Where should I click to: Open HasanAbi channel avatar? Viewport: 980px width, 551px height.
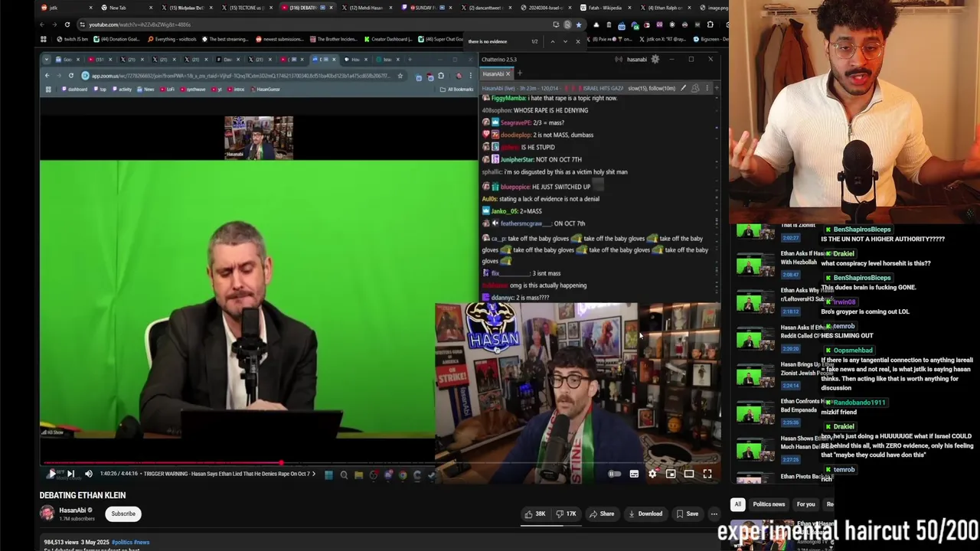click(47, 514)
